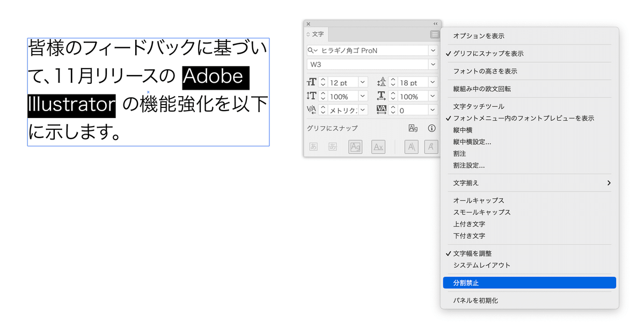Toggle the strikethrough あ glyph snap icon
This screenshot has height=336, width=644.
(x=333, y=147)
